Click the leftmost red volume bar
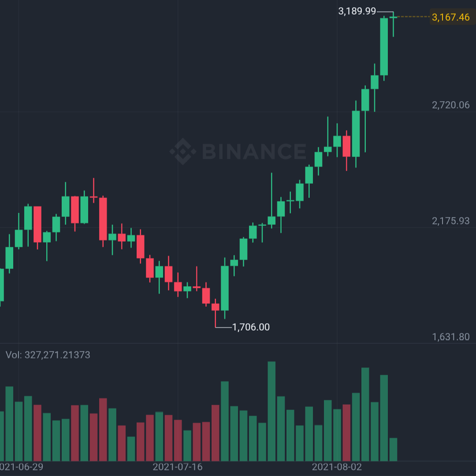The image size is (476, 476). point(37,433)
